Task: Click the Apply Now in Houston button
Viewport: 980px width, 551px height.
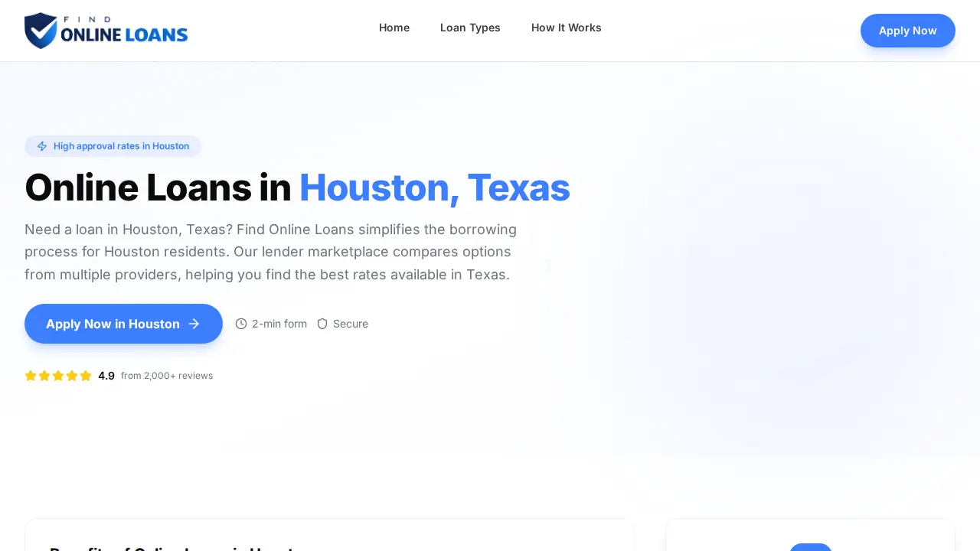Action: (x=123, y=324)
